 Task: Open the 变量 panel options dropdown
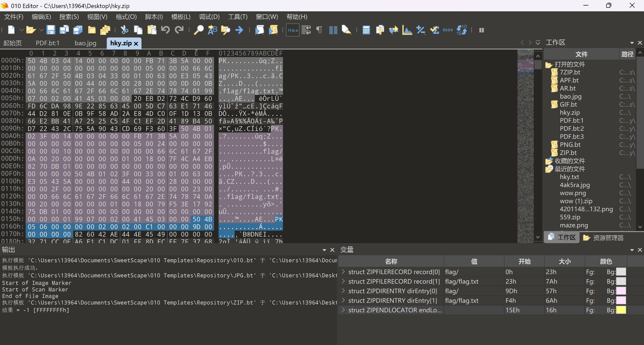coord(632,250)
